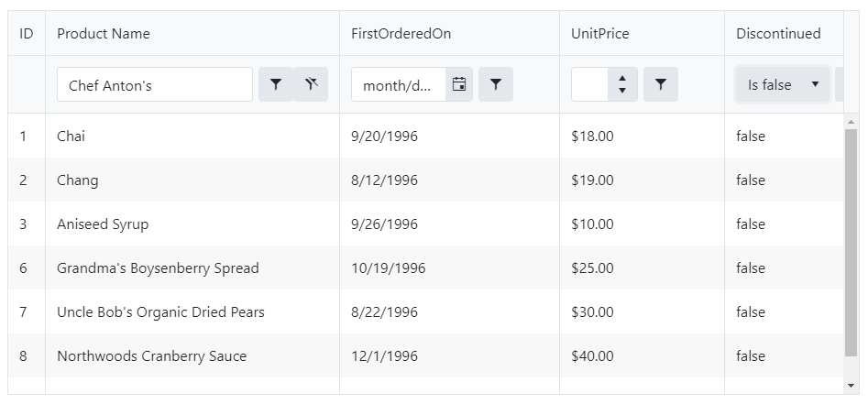Click the UnitPrice numeric input field

590,84
